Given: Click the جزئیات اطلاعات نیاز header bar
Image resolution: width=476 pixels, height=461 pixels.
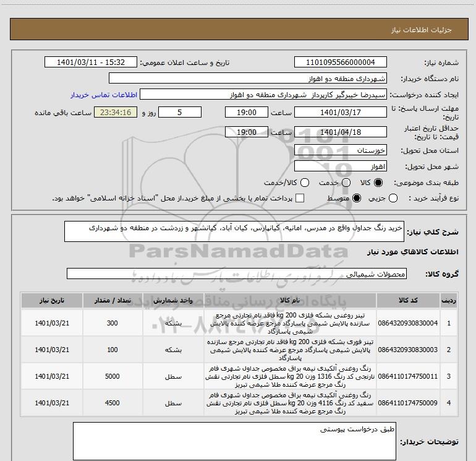Looking at the screenshot, I should [239, 29].
